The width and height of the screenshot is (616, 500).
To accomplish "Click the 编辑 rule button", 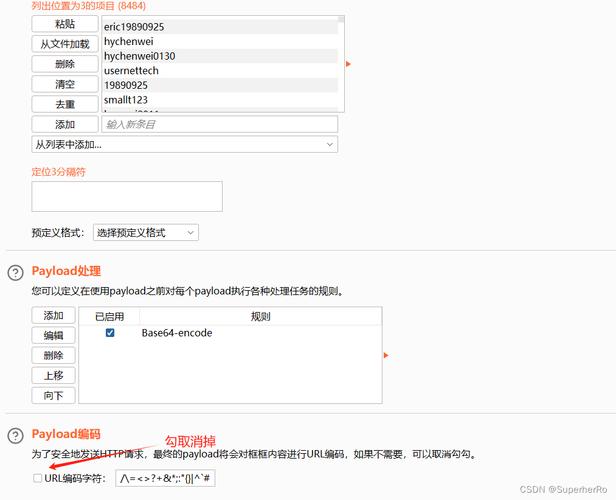I will tap(53, 335).
